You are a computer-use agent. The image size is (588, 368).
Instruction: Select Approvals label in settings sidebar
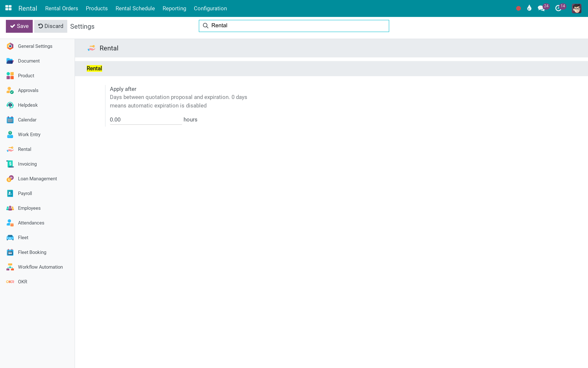[28, 90]
